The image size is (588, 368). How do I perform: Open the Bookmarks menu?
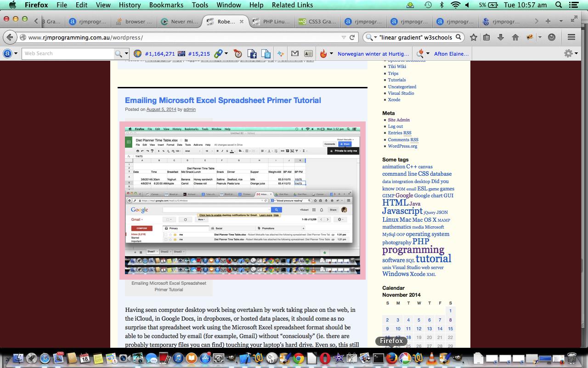pyautogui.click(x=166, y=5)
